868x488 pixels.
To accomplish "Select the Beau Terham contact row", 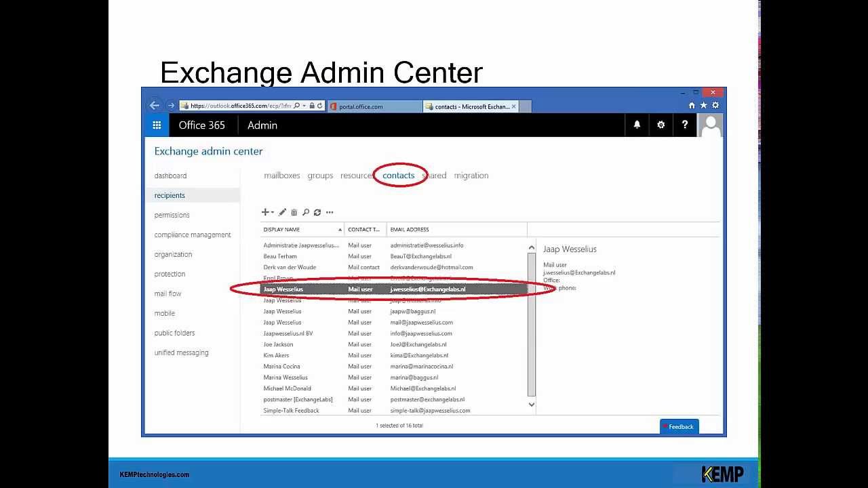I will pos(393,256).
